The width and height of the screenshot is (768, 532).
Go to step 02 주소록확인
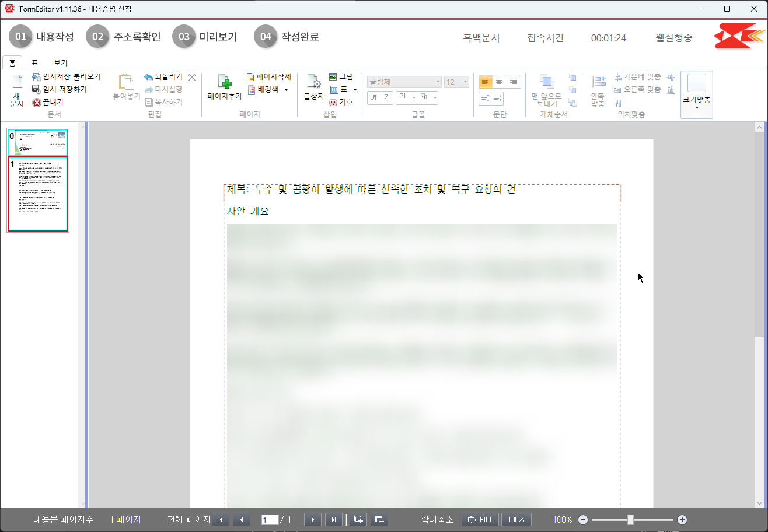tap(123, 37)
